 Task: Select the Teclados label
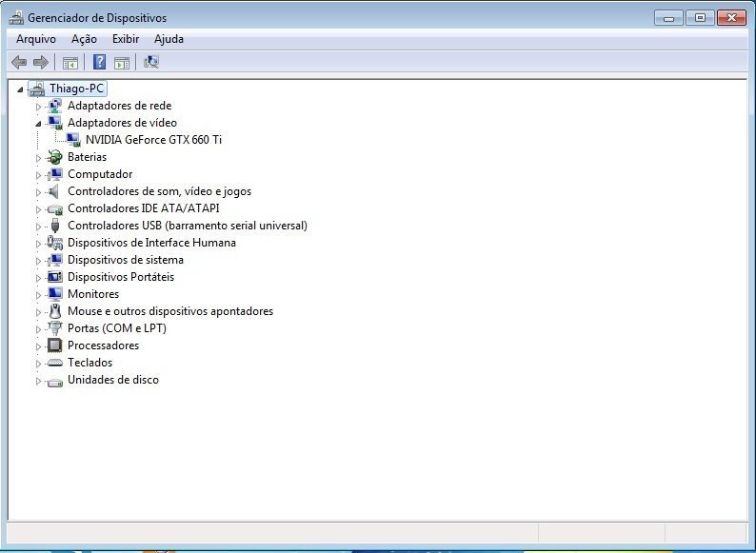tap(90, 362)
